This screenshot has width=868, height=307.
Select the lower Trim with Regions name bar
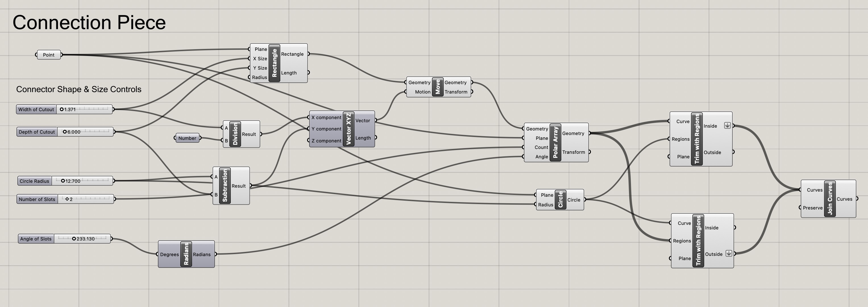pos(698,240)
